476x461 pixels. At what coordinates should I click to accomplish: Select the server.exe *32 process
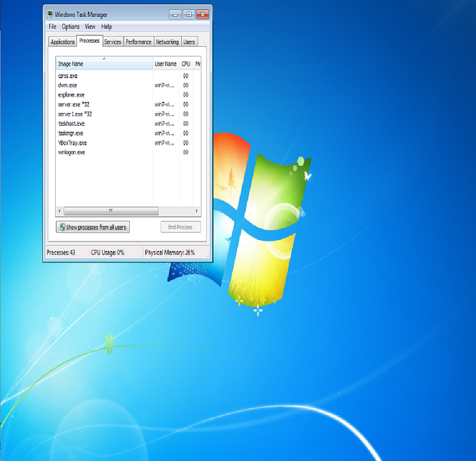(x=128, y=105)
